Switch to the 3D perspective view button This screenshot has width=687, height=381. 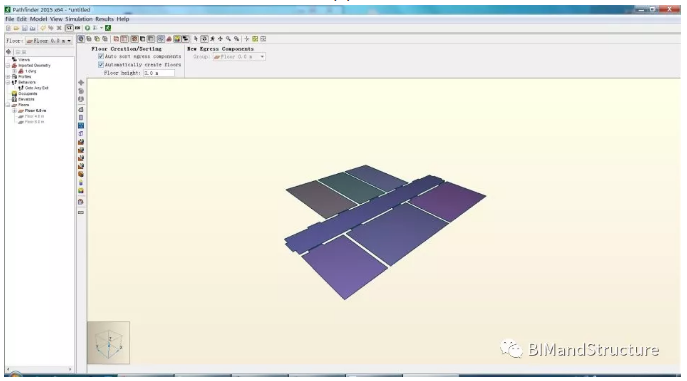(x=81, y=39)
